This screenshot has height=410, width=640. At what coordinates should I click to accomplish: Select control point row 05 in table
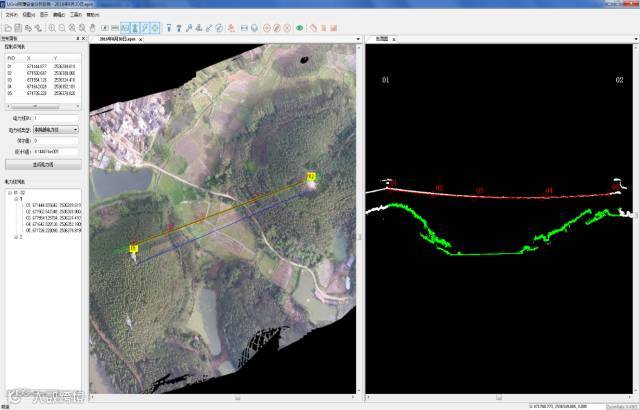click(43, 93)
